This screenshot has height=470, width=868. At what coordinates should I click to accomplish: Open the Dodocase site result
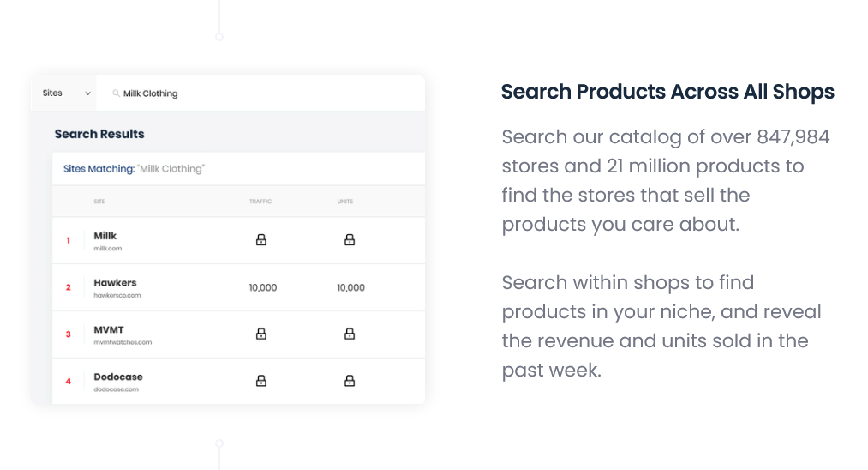(118, 377)
